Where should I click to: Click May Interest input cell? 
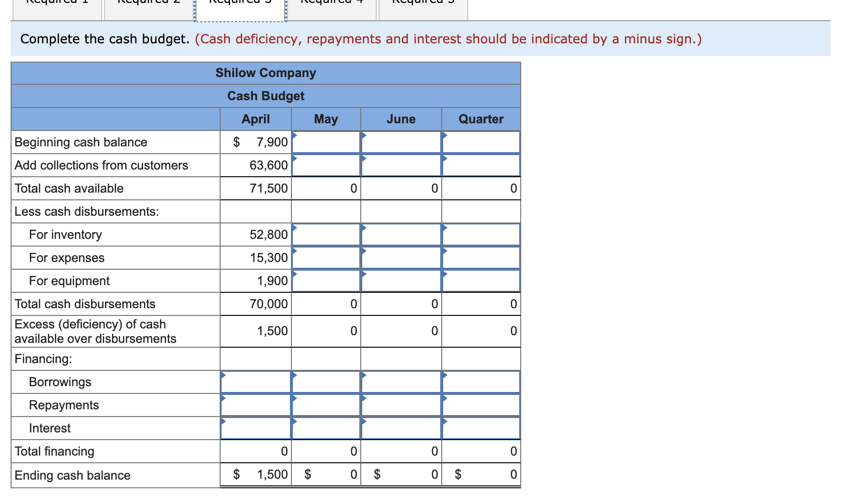(326, 428)
